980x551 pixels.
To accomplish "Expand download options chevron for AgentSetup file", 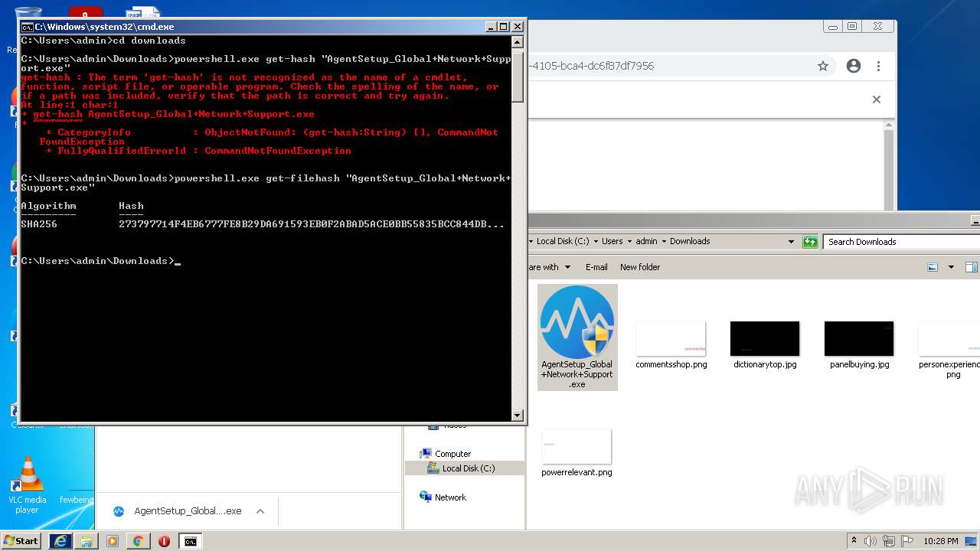I will tap(260, 511).
